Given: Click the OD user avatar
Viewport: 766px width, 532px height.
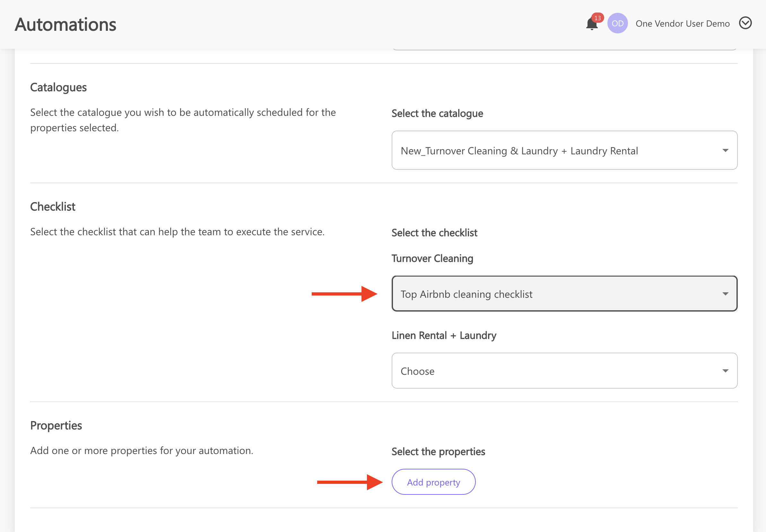Looking at the screenshot, I should [x=617, y=23].
